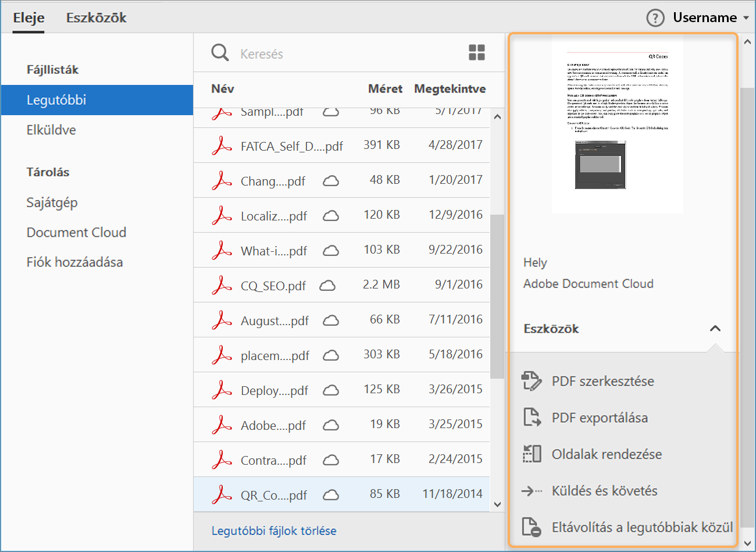Screen dimensions: 756x552
Task: Click the PDF exportálása export icon
Action: click(x=532, y=418)
